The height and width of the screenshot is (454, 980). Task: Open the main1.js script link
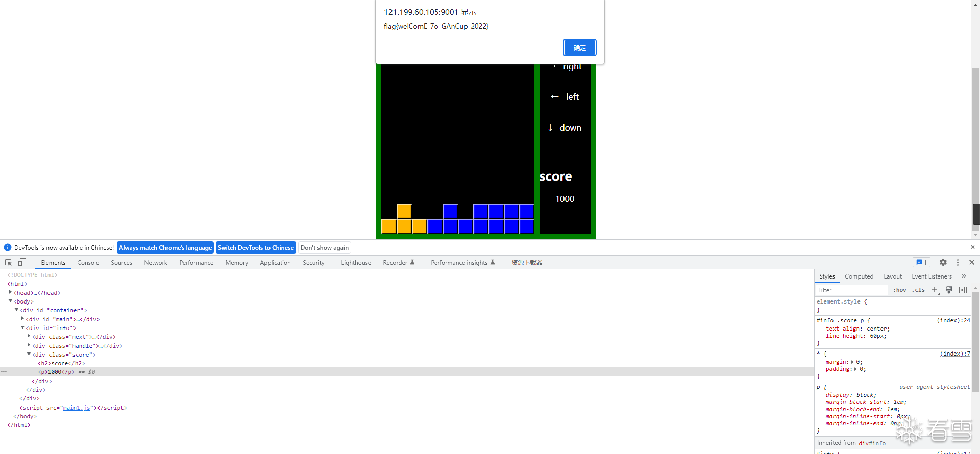tap(77, 408)
